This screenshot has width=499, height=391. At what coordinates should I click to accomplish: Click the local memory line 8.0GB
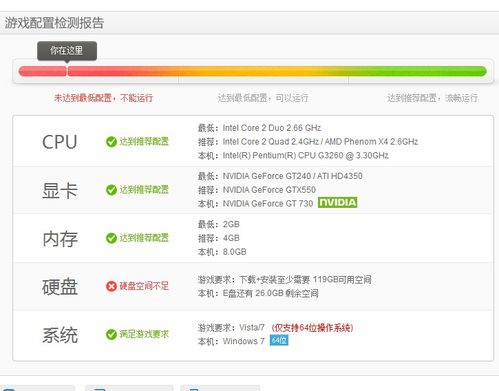tap(222, 252)
